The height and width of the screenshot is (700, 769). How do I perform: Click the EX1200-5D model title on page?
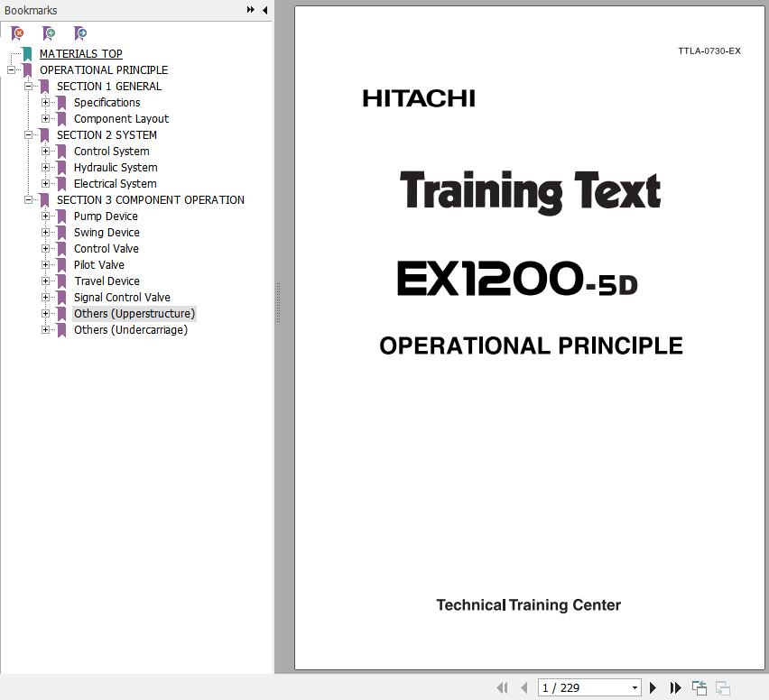(517, 279)
